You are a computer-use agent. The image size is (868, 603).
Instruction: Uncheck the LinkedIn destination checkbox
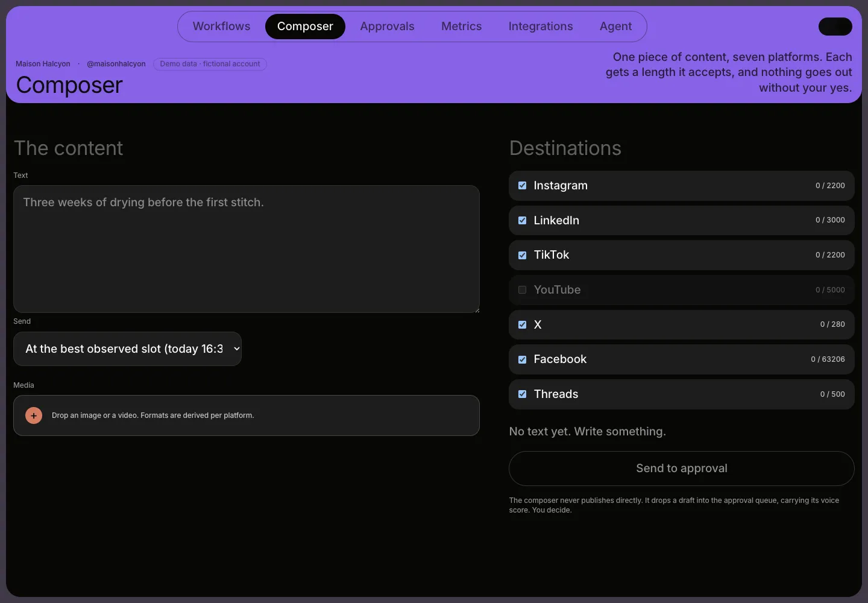[x=522, y=220]
